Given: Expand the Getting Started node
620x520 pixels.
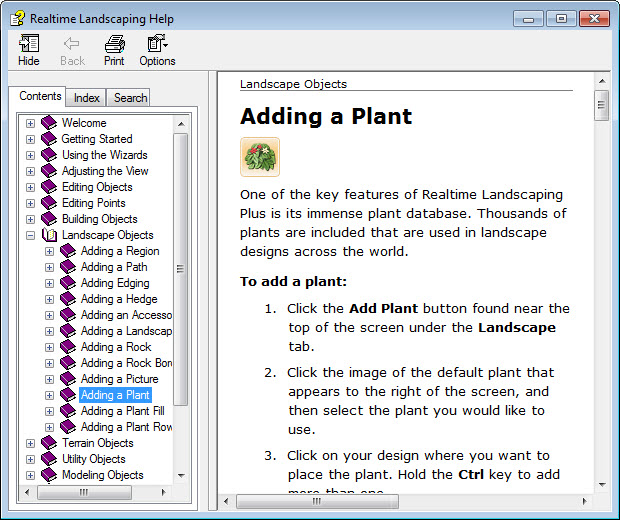Looking at the screenshot, I should 30,139.
